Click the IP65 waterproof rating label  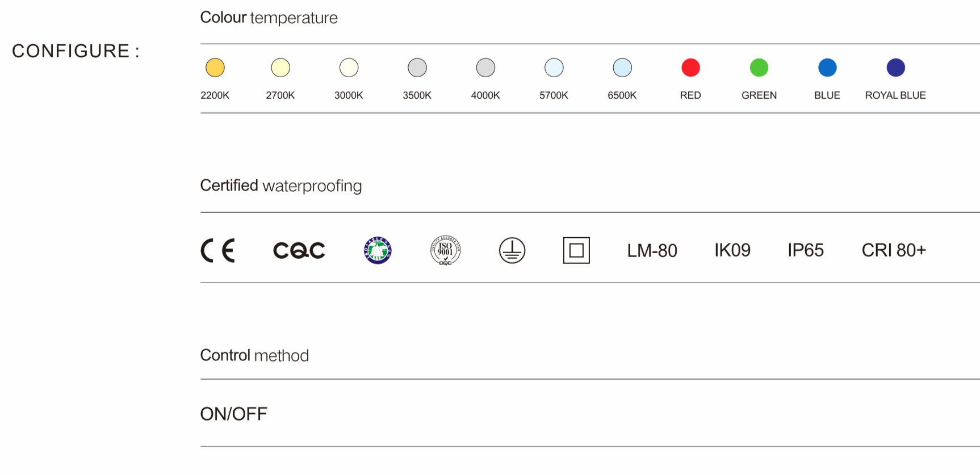[805, 250]
